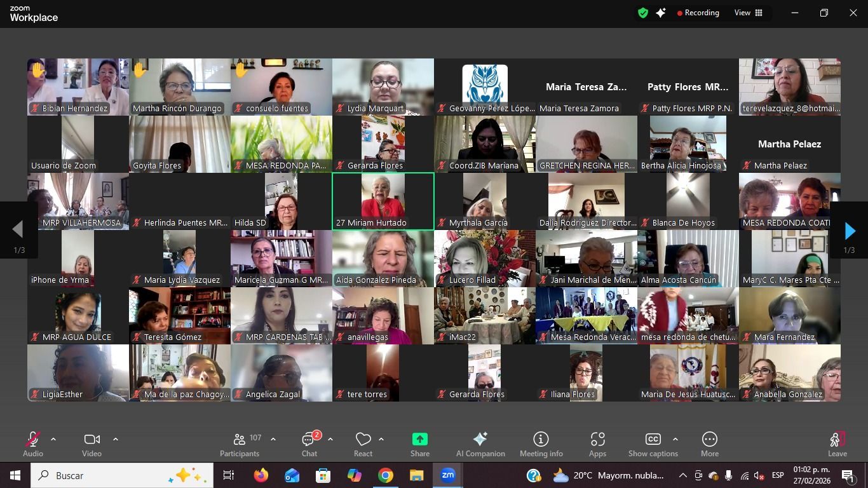The width and height of the screenshot is (868, 488).
Task: Open the Apps panel
Action: coord(597,444)
